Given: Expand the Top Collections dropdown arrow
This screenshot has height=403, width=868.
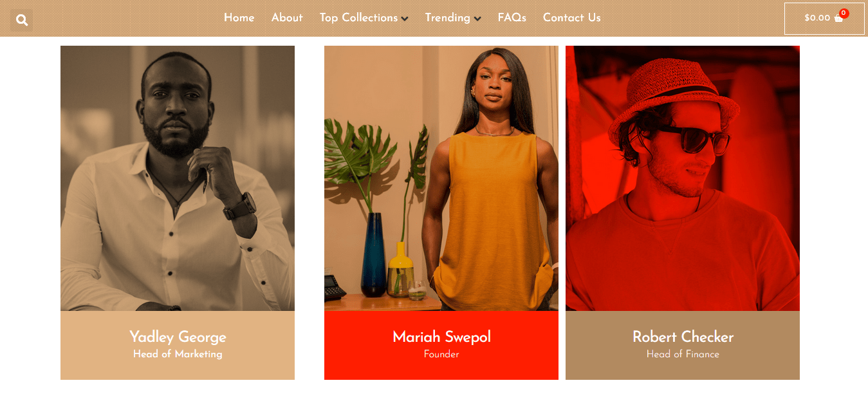Looking at the screenshot, I should coord(405,19).
